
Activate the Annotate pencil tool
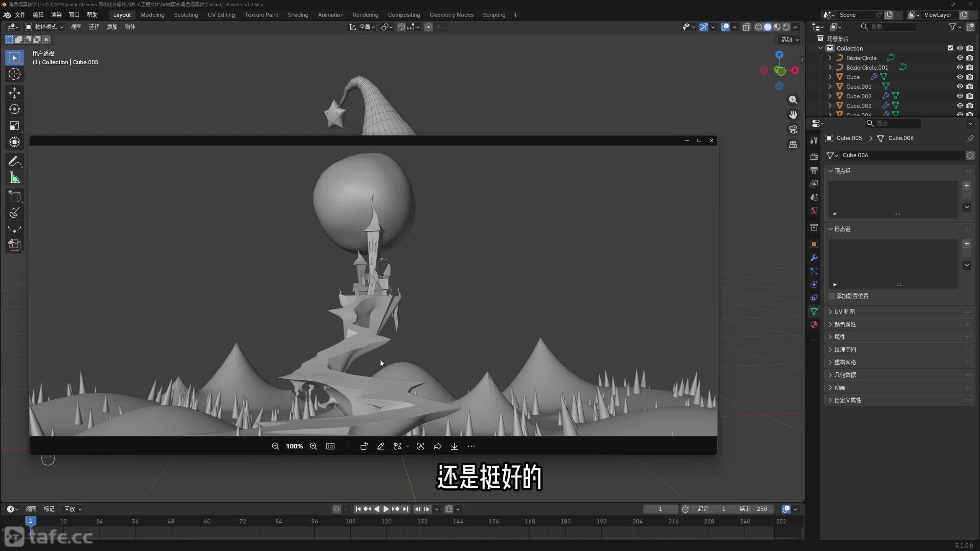(15, 161)
